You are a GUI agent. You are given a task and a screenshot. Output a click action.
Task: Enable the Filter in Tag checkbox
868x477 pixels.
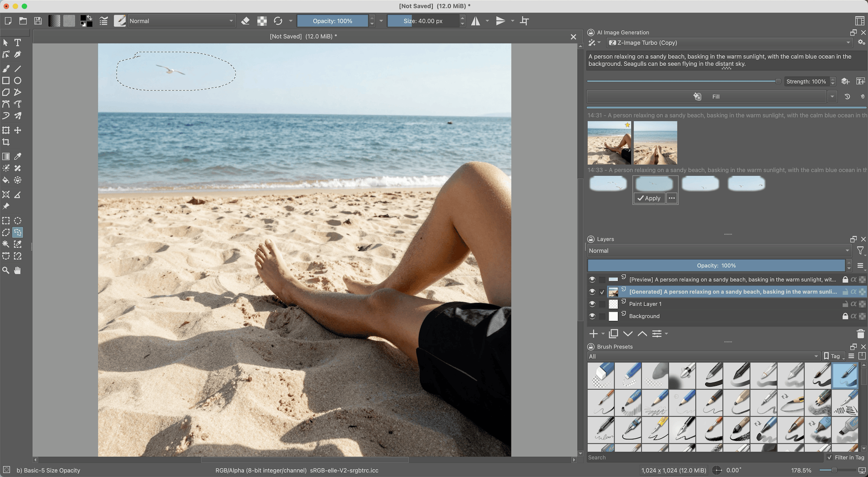point(830,458)
